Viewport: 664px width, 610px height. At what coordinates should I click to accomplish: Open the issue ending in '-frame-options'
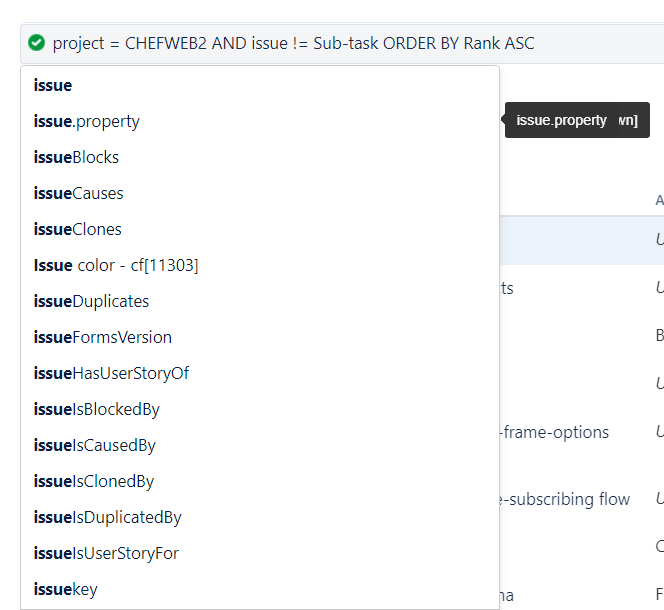click(x=554, y=433)
